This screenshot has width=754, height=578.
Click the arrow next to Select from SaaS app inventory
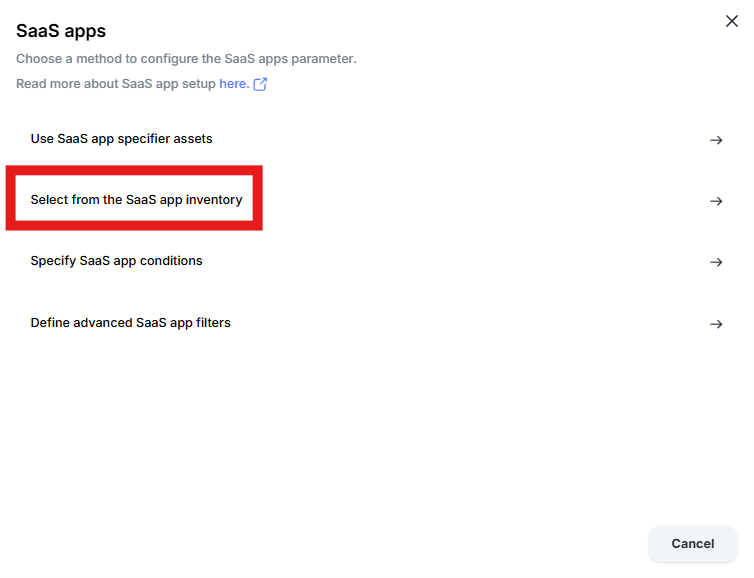716,201
